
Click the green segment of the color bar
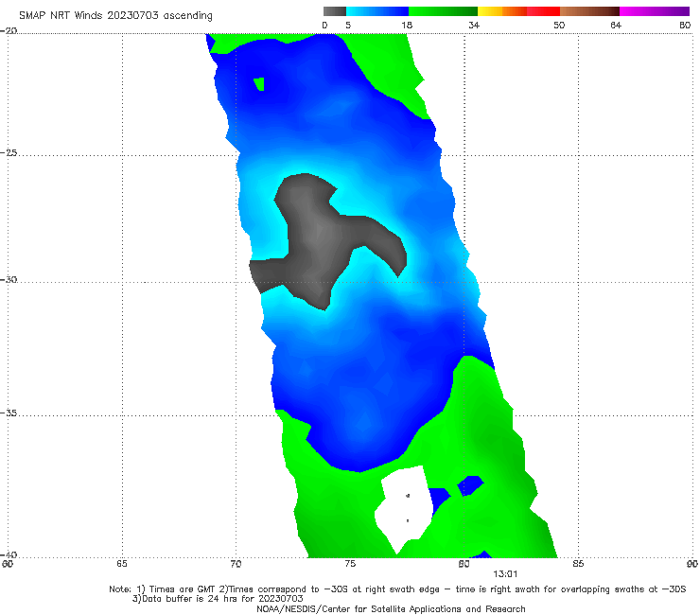pyautogui.click(x=443, y=11)
